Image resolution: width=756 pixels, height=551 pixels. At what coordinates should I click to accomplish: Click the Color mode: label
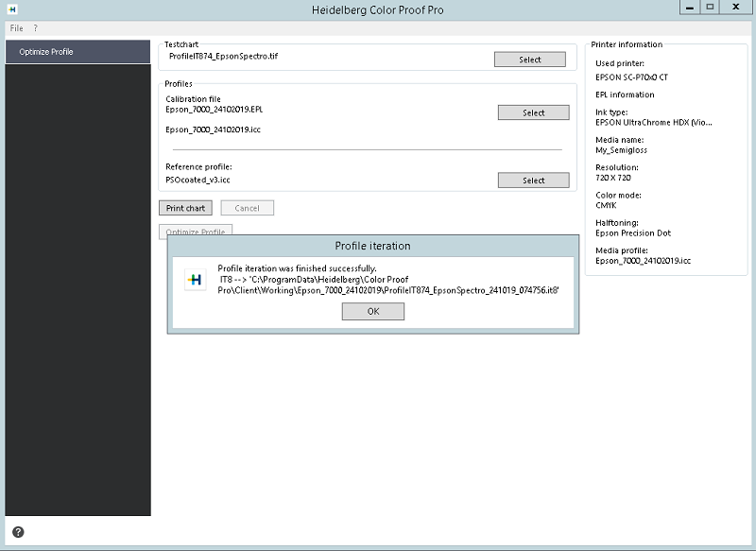[618, 195]
